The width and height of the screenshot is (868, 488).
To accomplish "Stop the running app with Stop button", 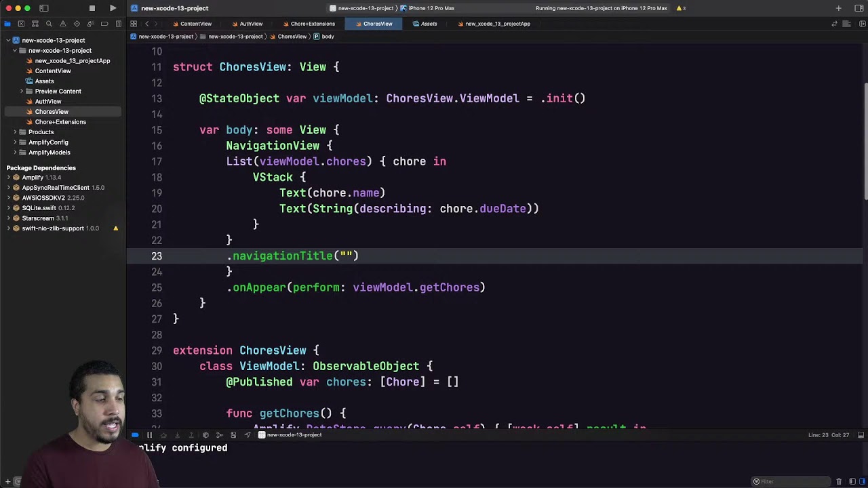I will tap(92, 8).
